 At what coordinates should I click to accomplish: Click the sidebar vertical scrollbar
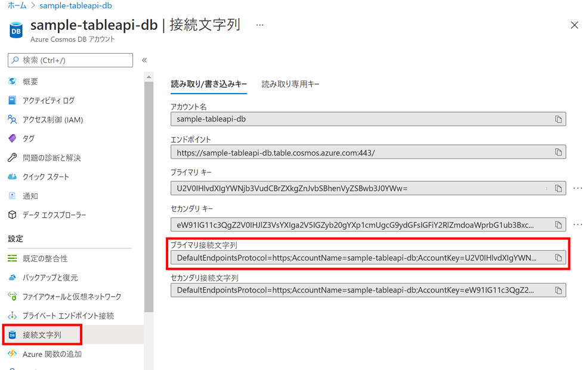tap(149, 197)
